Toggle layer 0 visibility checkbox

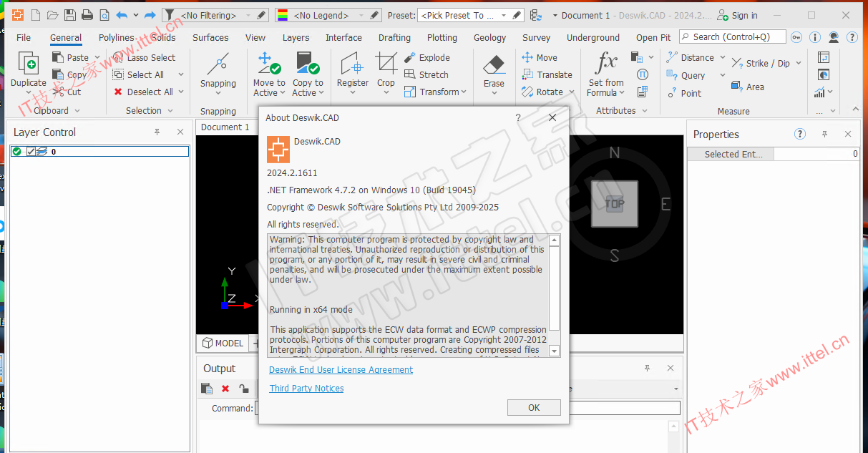31,151
